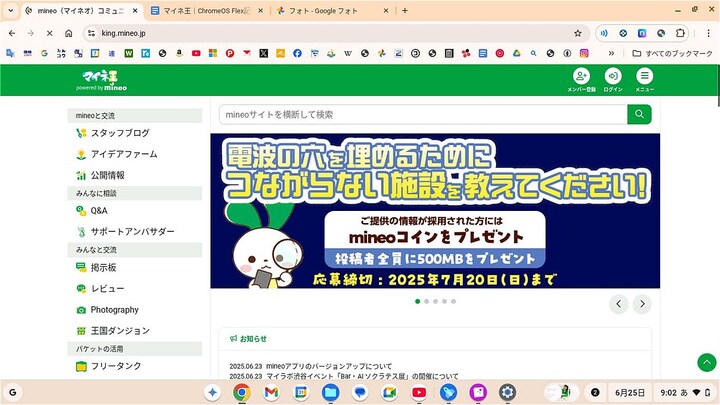Screen dimensions: 720x405
Task: Click the マイネ王 logo in header
Action: pos(101,80)
